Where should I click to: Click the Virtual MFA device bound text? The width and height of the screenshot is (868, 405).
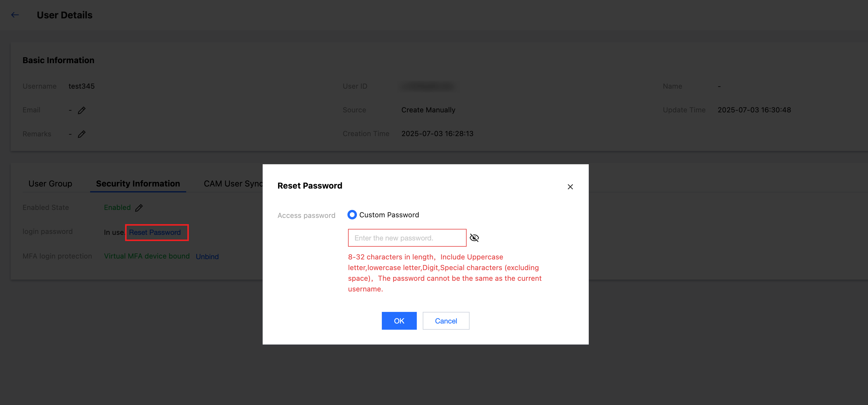click(146, 256)
